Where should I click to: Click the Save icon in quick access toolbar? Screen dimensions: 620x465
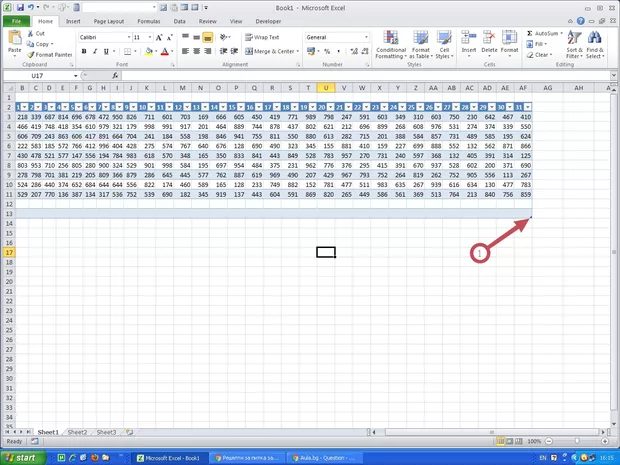(x=18, y=7)
